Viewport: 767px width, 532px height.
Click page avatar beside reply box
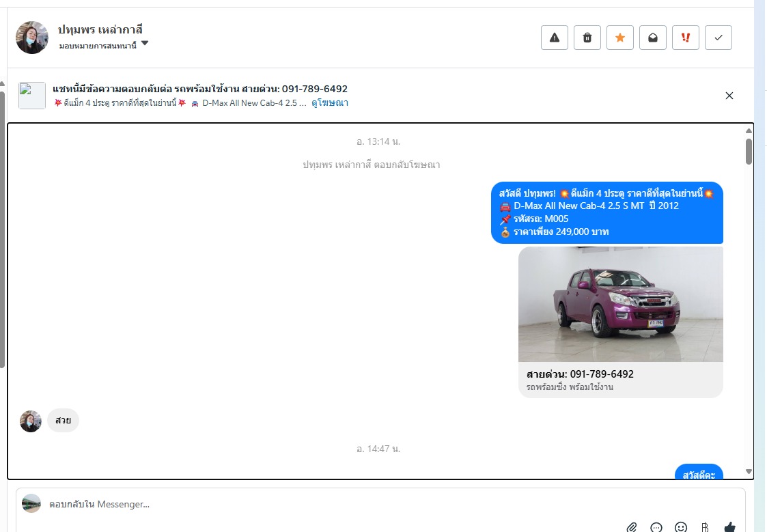point(31,503)
